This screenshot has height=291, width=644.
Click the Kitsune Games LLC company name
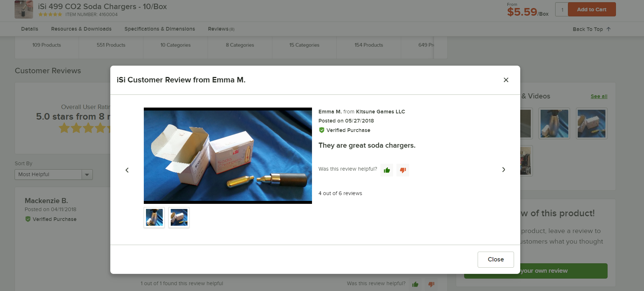(380, 112)
